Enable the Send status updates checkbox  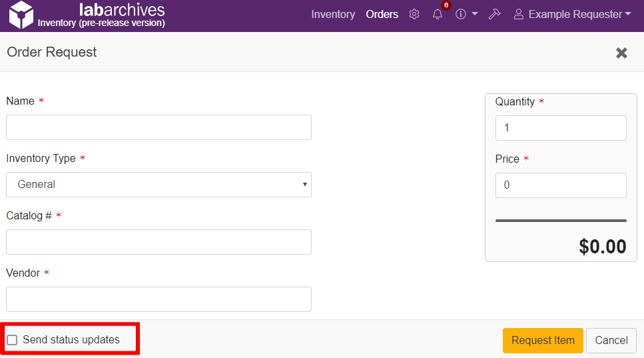[x=12, y=340]
